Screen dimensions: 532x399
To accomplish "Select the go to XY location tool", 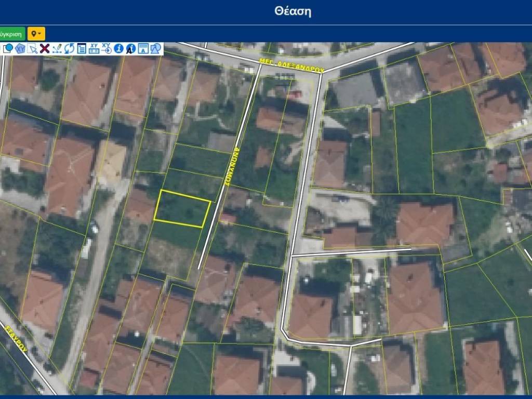I will click(x=107, y=48).
